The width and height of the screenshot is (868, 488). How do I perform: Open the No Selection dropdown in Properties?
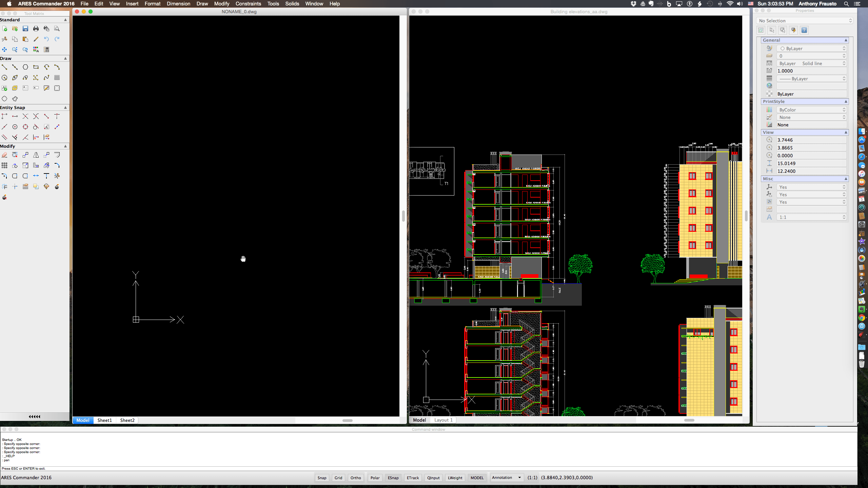(805, 21)
